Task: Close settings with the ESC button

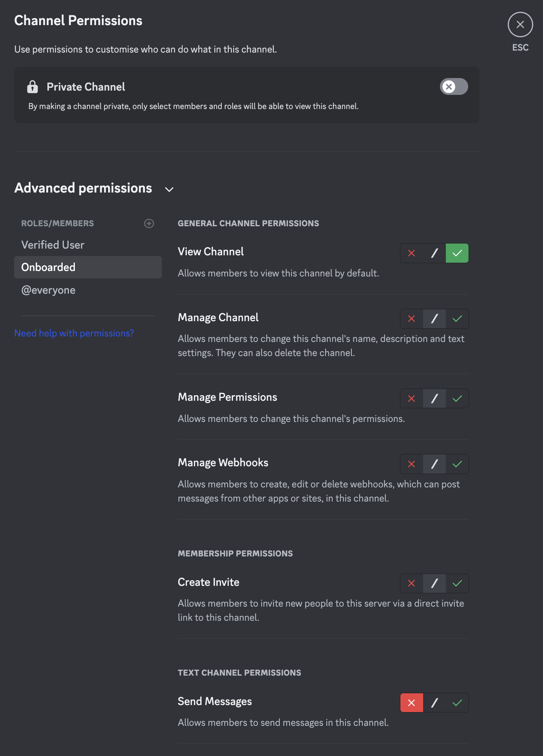Action: coord(520,25)
